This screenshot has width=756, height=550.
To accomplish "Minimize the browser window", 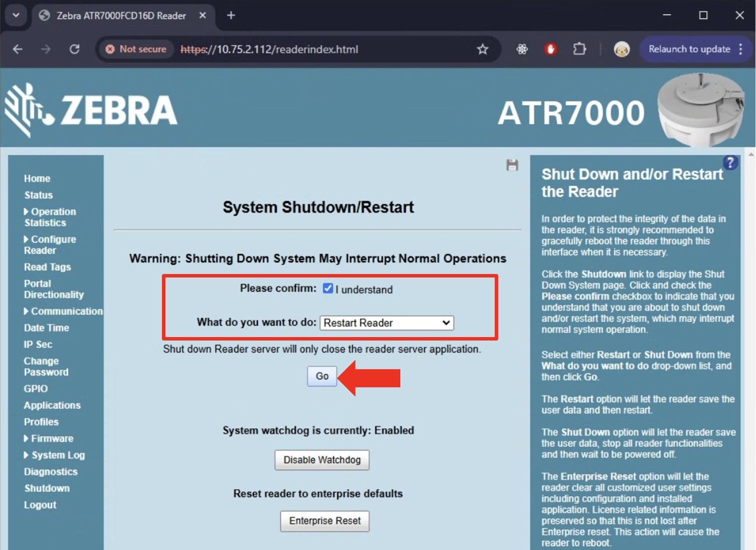I will (x=667, y=15).
